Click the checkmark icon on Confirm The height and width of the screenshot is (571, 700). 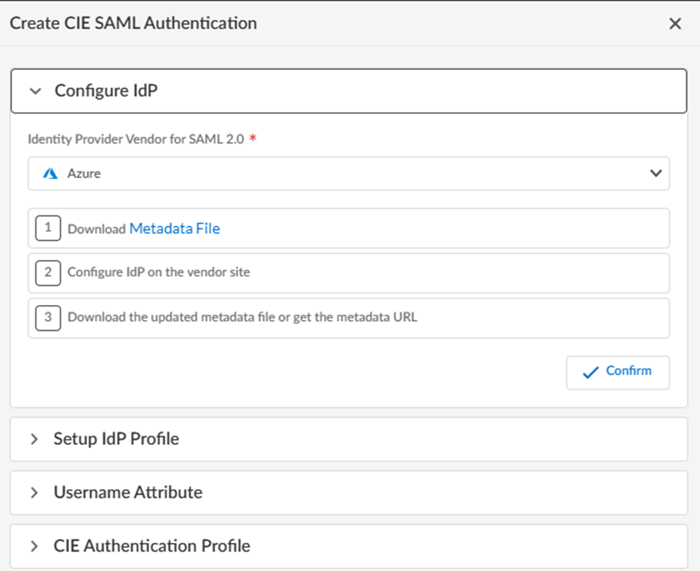coord(590,371)
